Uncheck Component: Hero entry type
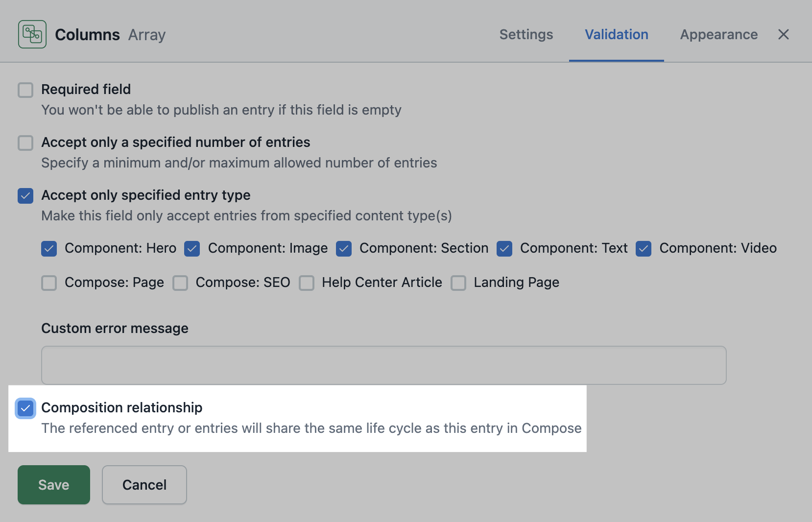The height and width of the screenshot is (522, 812). tap(48, 249)
